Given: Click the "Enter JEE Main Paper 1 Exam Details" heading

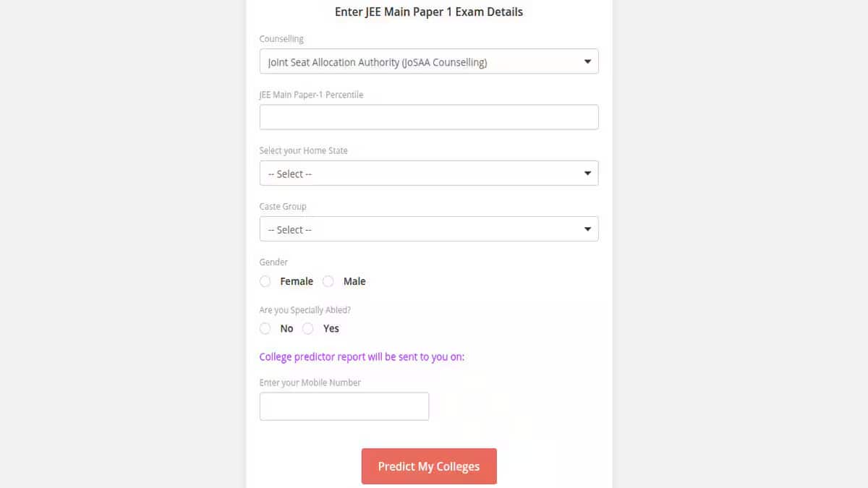Looking at the screenshot, I should [x=429, y=12].
